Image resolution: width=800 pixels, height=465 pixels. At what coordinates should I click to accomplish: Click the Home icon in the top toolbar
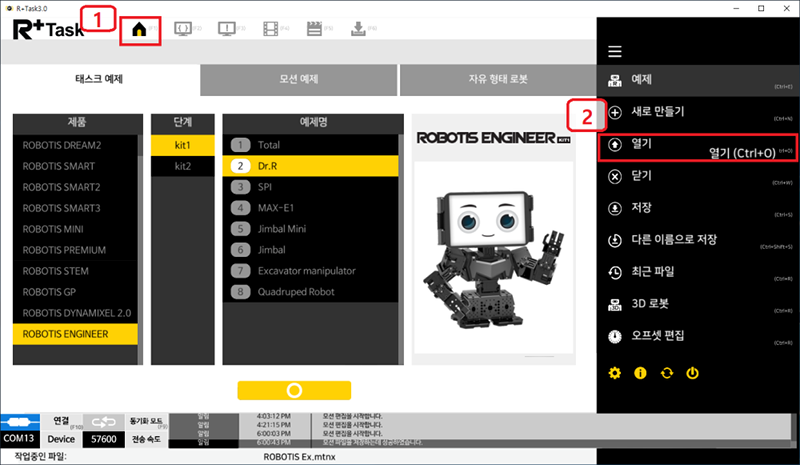pyautogui.click(x=139, y=29)
